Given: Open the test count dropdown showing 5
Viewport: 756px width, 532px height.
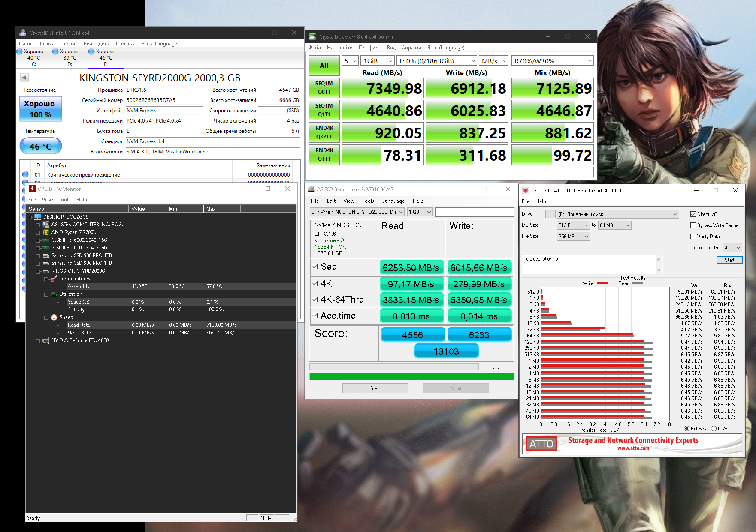Looking at the screenshot, I should [350, 61].
